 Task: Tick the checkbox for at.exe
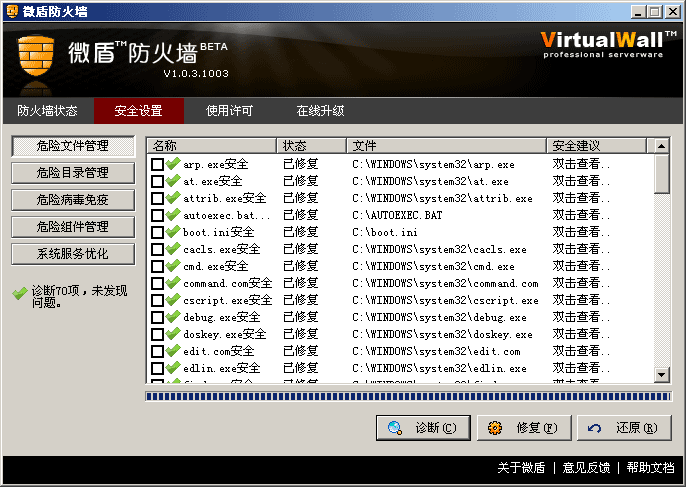point(157,181)
